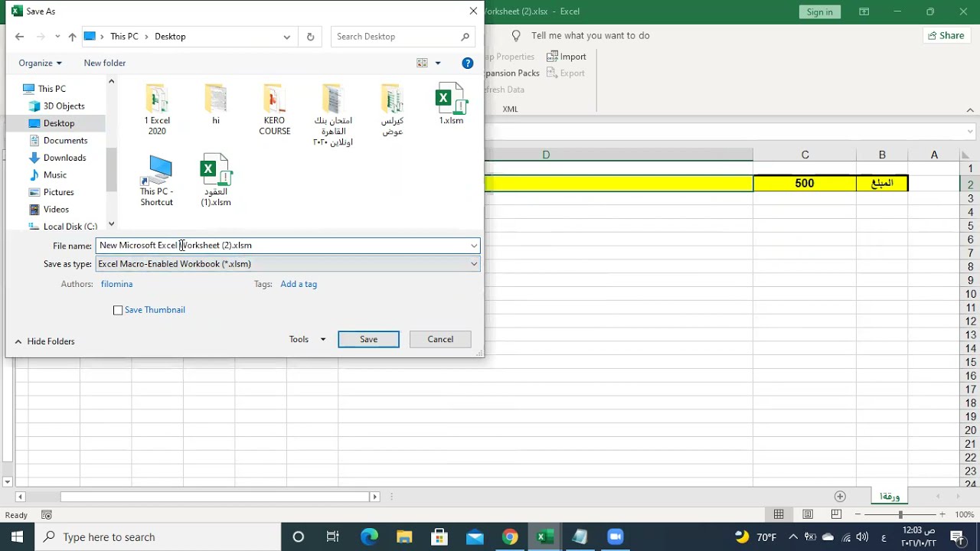Image resolution: width=980 pixels, height=551 pixels.
Task: Collapse folders with Hide Folders
Action: (x=44, y=341)
